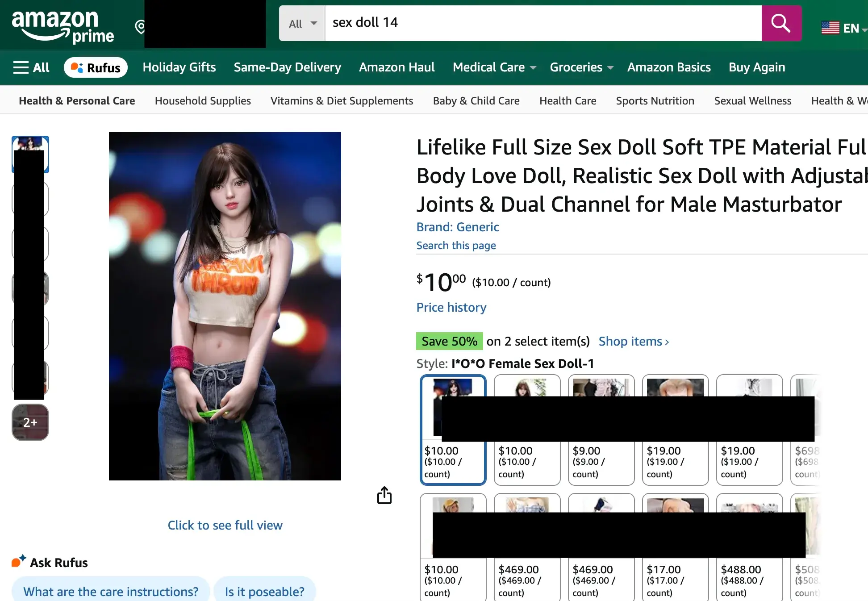Click the 2+ more images thumbnail
Image resolution: width=868 pixels, height=601 pixels.
(30, 422)
